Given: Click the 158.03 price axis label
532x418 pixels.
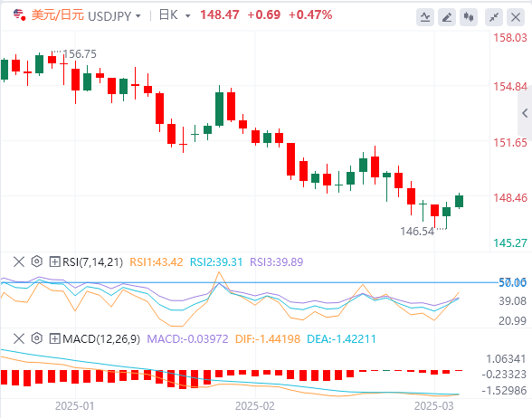Looking at the screenshot, I should coord(510,38).
